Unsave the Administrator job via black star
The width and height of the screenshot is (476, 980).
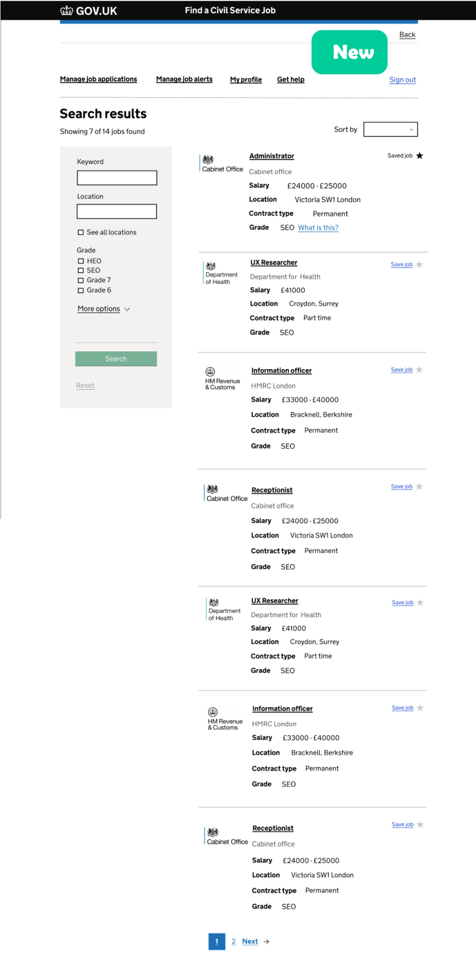[x=419, y=156]
